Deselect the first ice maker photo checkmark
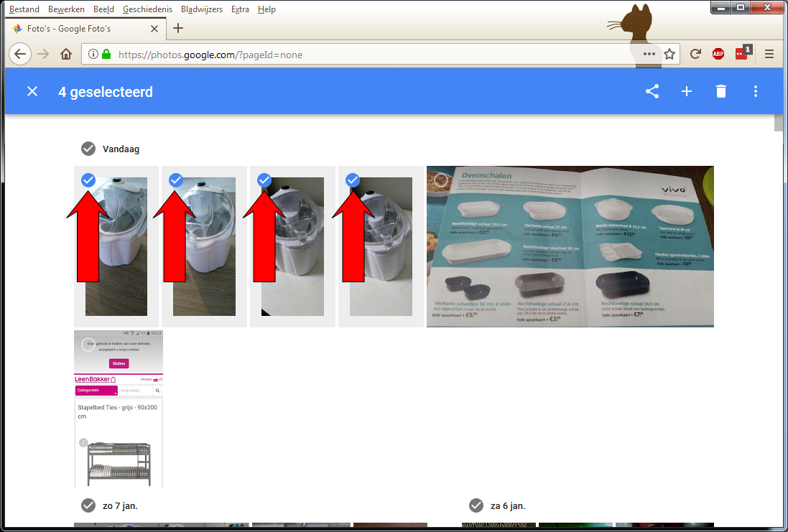This screenshot has height=532, width=788. pos(88,180)
